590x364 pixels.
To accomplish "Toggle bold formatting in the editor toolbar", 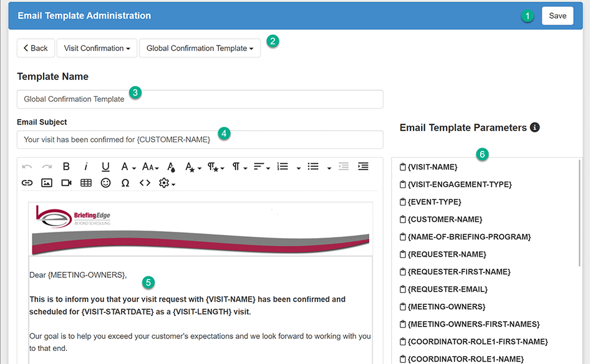I will (66, 166).
